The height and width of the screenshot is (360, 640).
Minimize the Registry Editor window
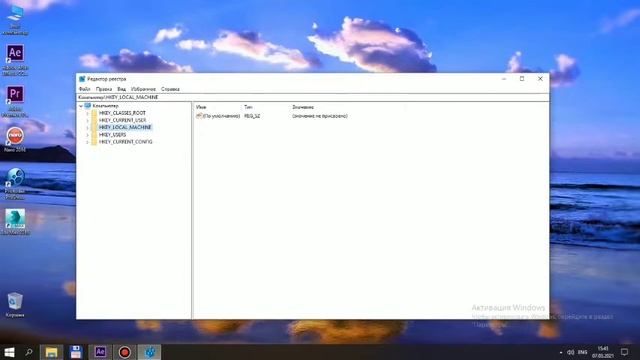(x=504, y=79)
